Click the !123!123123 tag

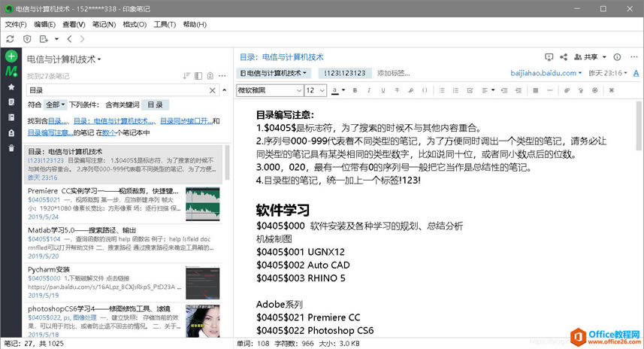(345, 73)
